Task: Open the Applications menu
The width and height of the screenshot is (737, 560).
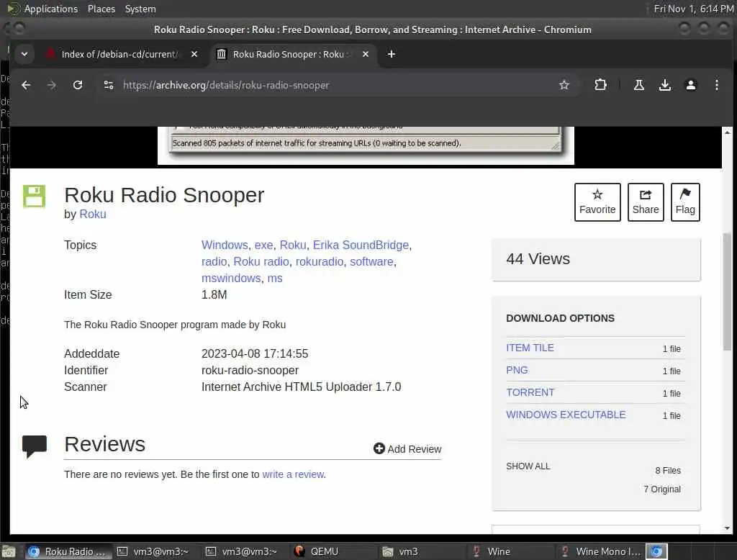Action: click(x=51, y=9)
